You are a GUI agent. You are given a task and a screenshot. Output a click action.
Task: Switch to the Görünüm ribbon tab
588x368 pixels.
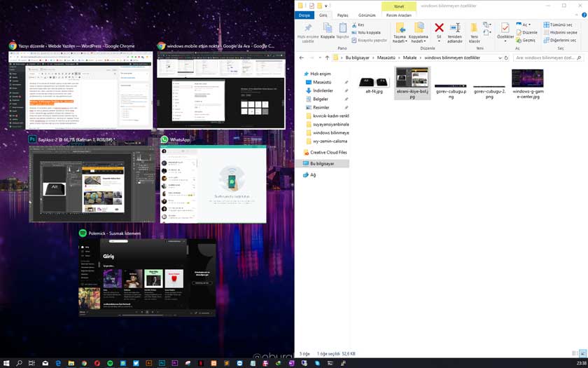pyautogui.click(x=366, y=15)
